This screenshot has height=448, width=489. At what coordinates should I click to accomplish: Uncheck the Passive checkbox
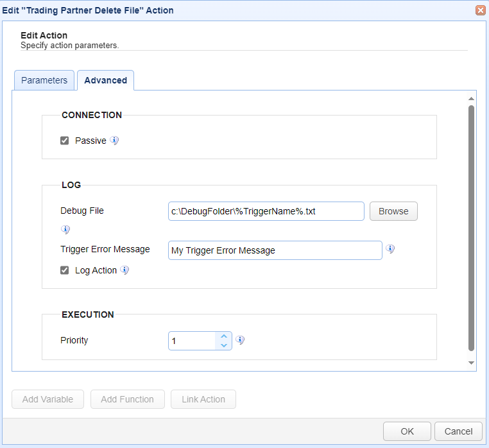click(65, 141)
